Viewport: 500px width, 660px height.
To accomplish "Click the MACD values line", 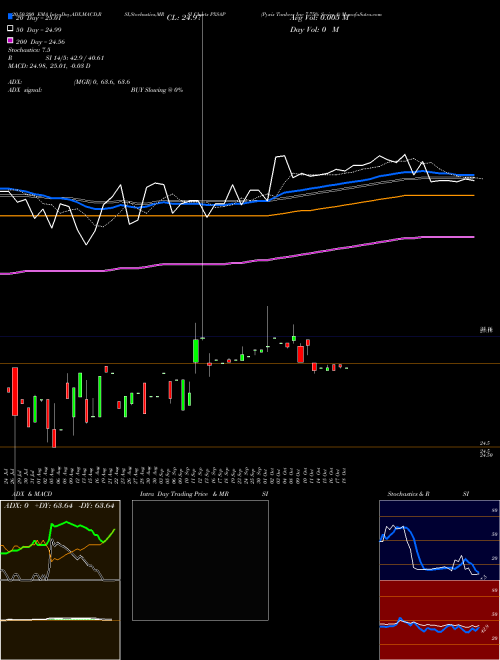I will pyautogui.click(x=49, y=66).
